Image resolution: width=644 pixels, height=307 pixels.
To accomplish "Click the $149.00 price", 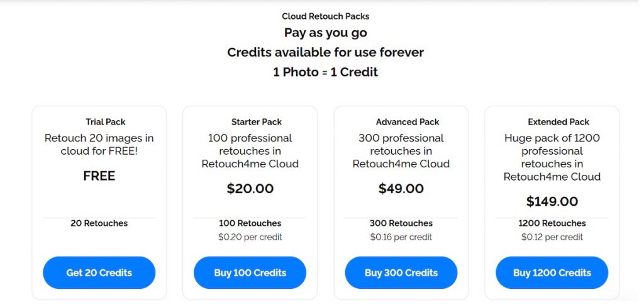I will (x=552, y=201).
